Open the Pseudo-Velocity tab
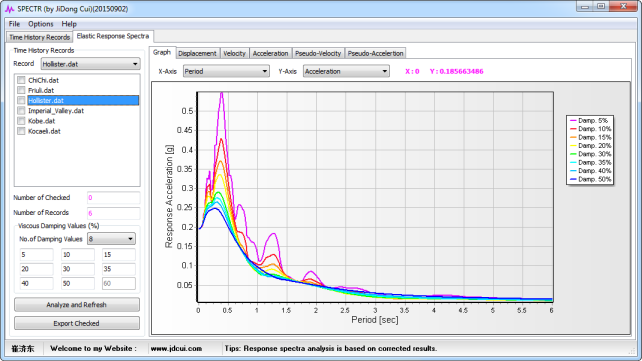The image size is (642, 361). click(x=318, y=53)
